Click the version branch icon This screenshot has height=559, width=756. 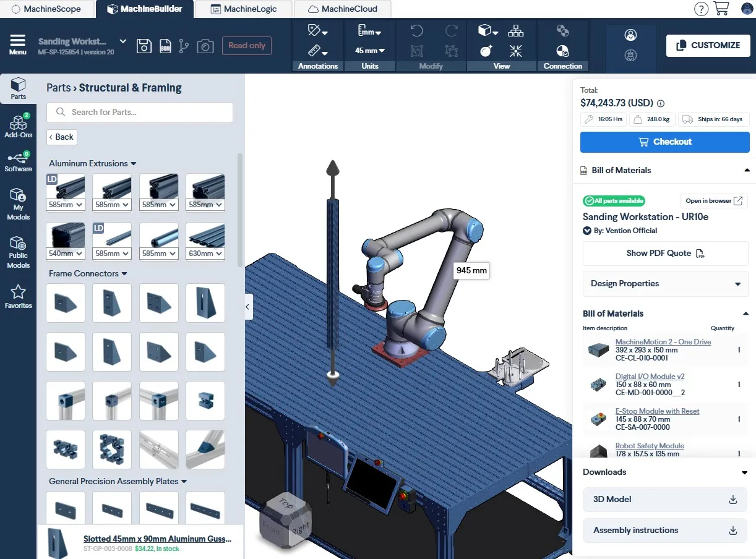click(x=184, y=46)
